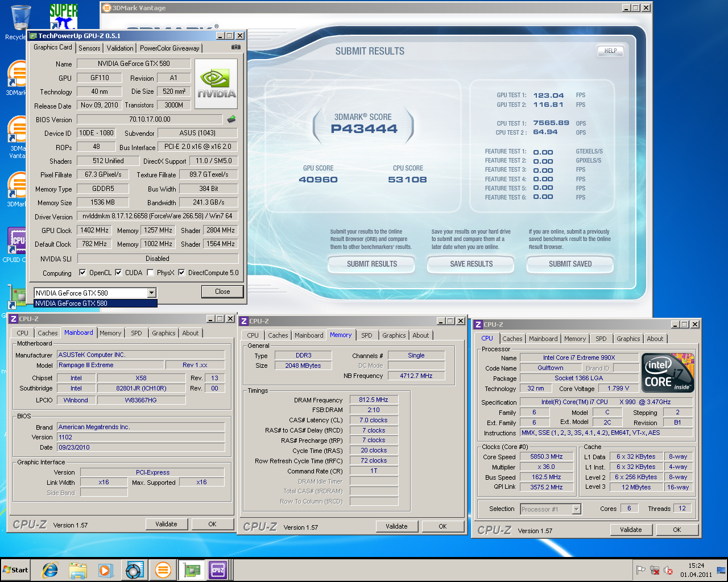728x582 pixels.
Task: Open the PowerColor Giveaway tab
Action: click(x=169, y=48)
